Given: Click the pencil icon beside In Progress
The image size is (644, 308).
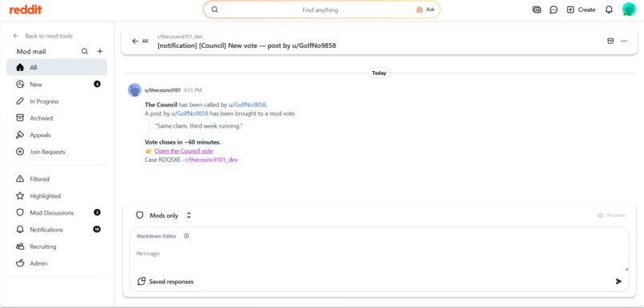Looking at the screenshot, I should tap(20, 101).
